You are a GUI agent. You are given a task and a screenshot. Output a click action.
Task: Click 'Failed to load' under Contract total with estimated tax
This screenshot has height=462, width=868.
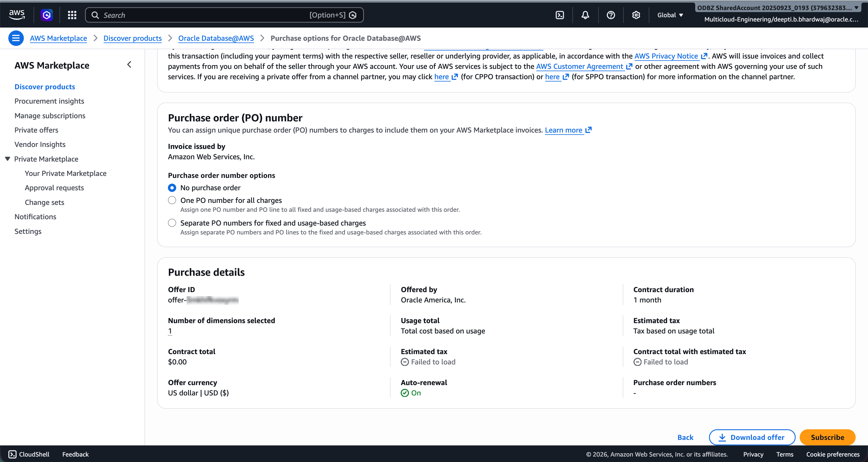pos(660,362)
